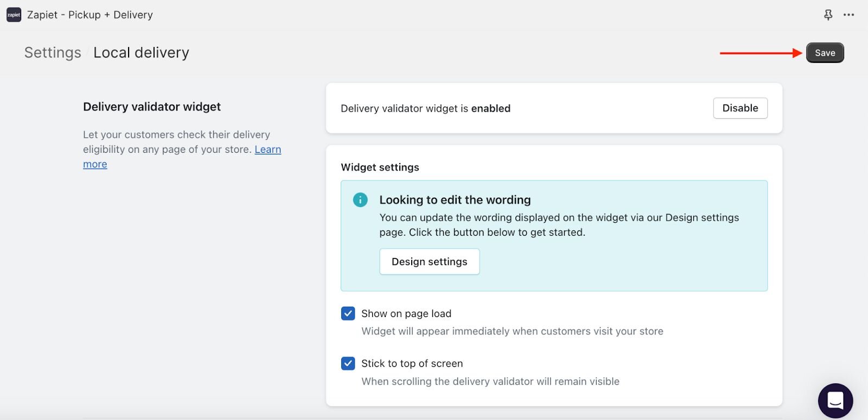
Task: Toggle the Show on page load checkbox
Action: tap(348, 314)
